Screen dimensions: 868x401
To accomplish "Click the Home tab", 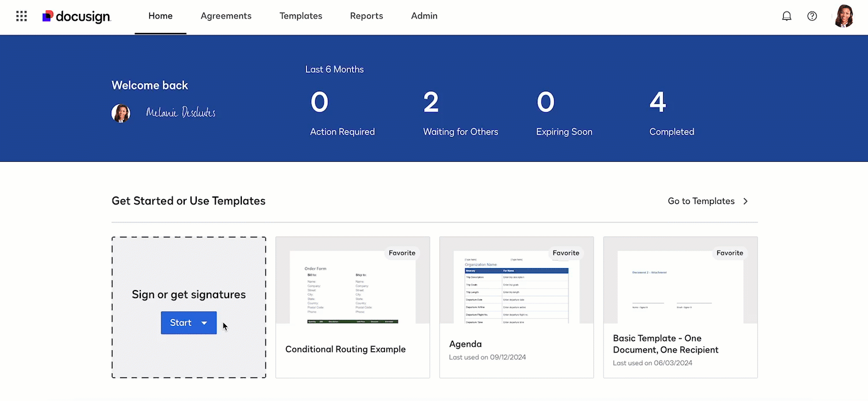I will point(160,16).
